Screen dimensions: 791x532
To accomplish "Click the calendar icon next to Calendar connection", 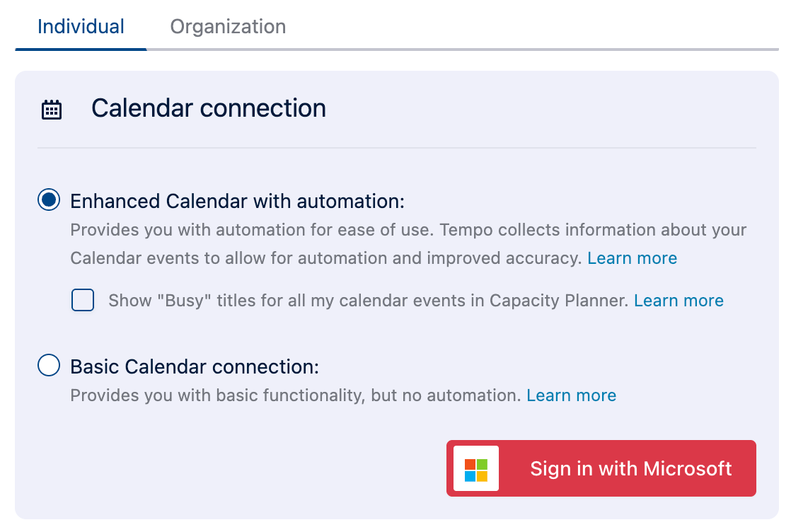I will tap(51, 108).
